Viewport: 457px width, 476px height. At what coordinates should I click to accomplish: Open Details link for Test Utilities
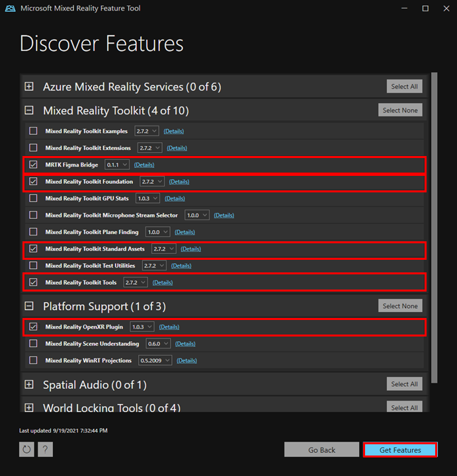[181, 266]
